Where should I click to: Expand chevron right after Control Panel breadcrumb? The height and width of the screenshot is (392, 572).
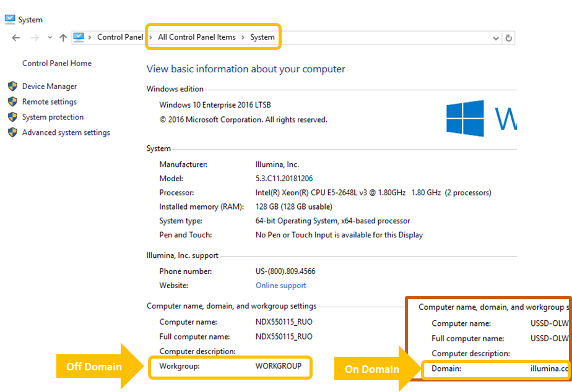[x=150, y=38]
